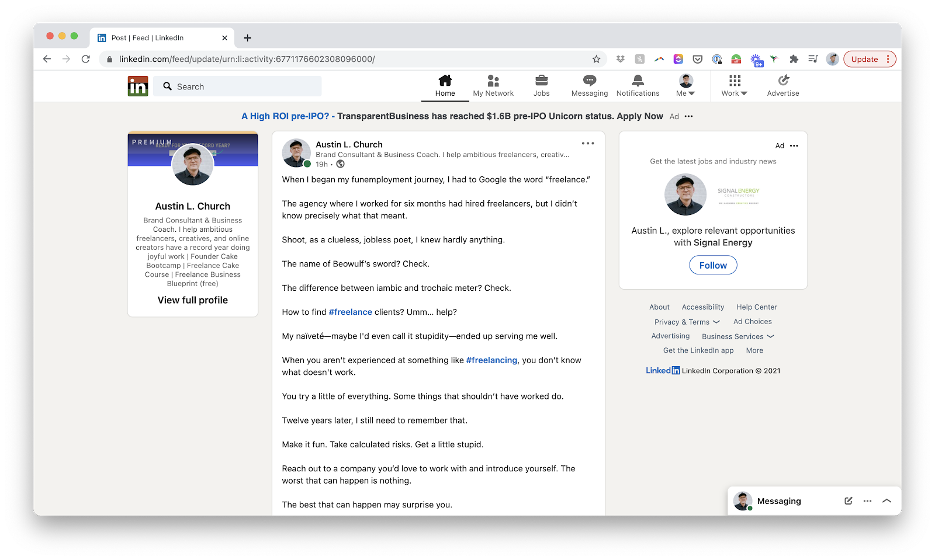
Task: Click View full profile
Action: click(193, 300)
